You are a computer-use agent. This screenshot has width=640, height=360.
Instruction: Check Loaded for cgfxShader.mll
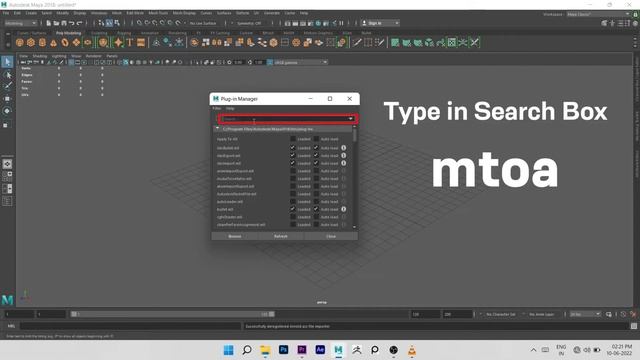pos(293,217)
